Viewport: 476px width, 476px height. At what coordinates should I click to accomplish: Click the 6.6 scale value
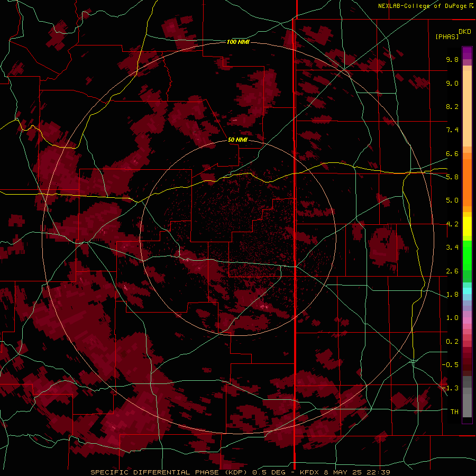click(x=452, y=153)
